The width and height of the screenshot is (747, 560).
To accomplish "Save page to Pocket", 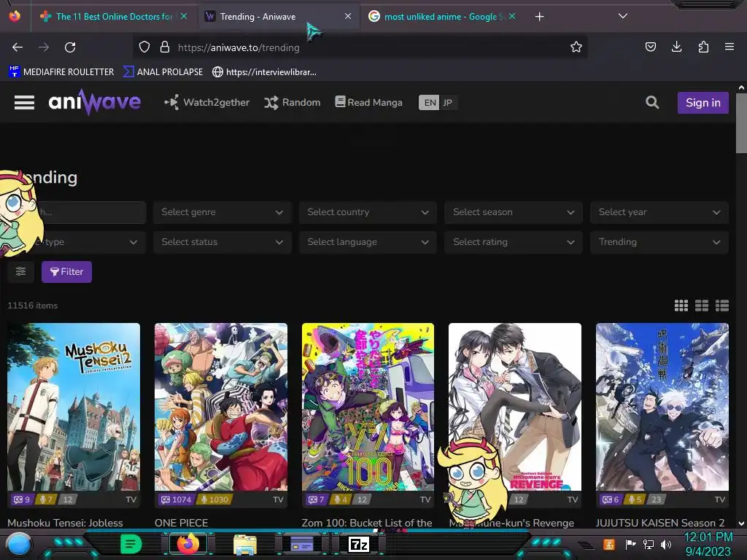I will (651, 47).
